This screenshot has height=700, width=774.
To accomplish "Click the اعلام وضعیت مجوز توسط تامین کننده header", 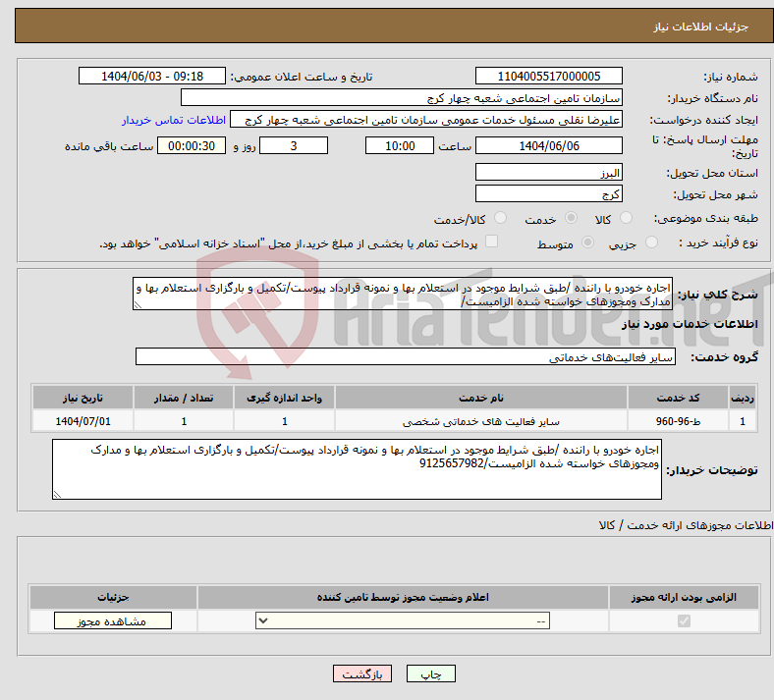I will (x=403, y=597).
